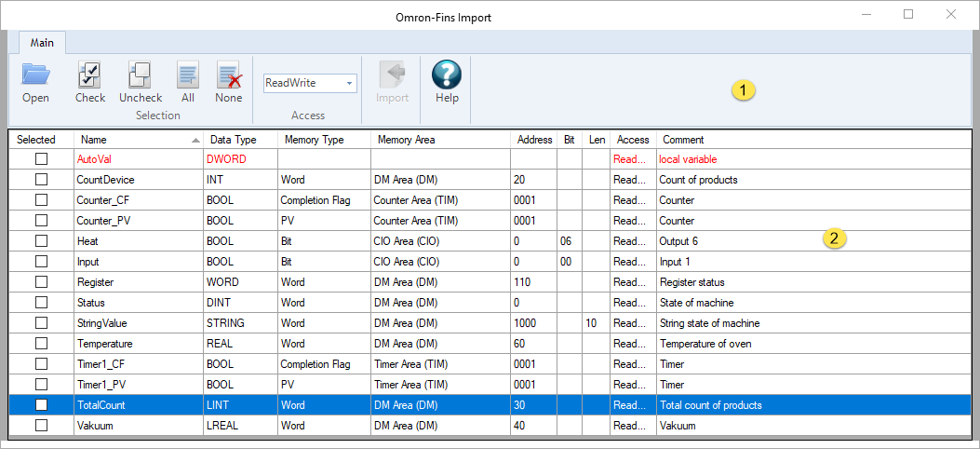Click the TotalCount name cell
Image resolution: width=980 pixels, height=449 pixels.
pyautogui.click(x=138, y=404)
